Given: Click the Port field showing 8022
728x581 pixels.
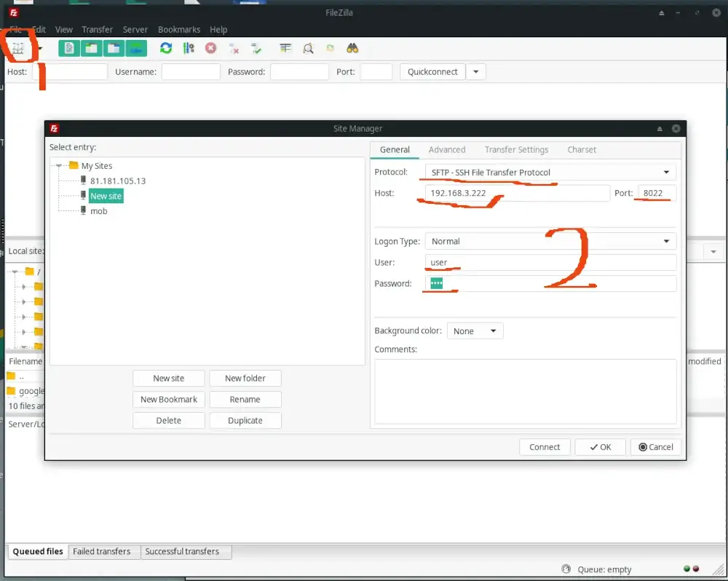Looking at the screenshot, I should tap(657, 193).
